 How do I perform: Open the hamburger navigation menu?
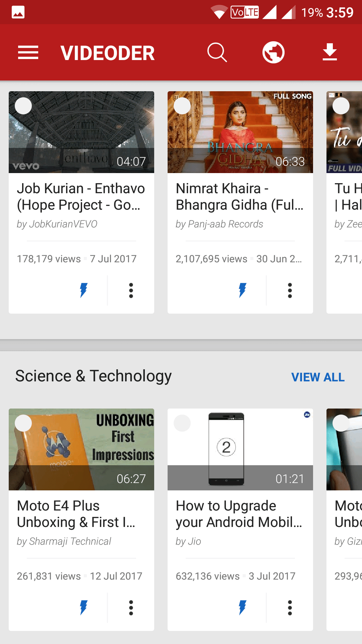(28, 53)
